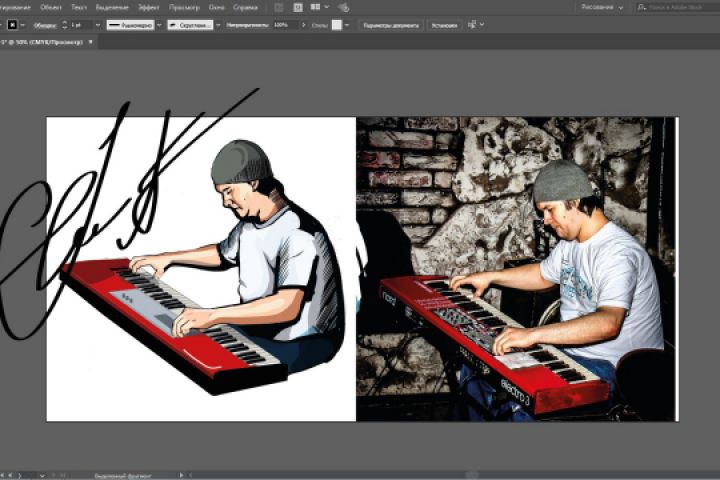Screen dimensions: 720x480
Task: Click the brush definition box
Action: click(190, 25)
